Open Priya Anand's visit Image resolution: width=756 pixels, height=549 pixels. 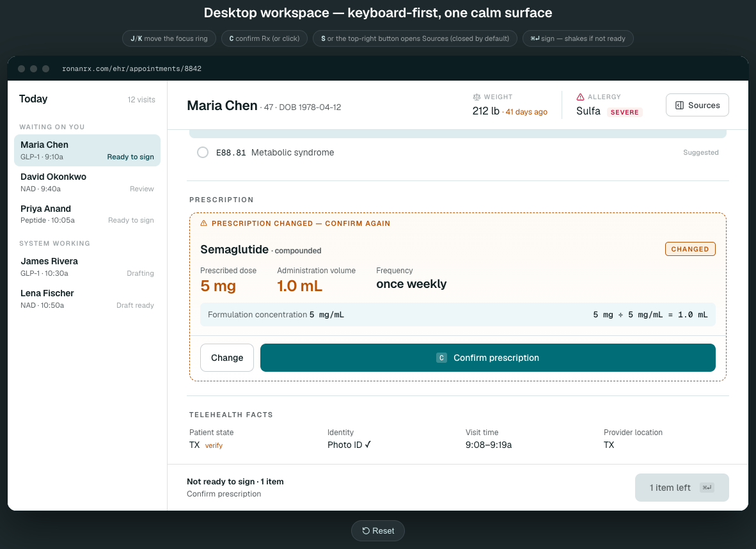(x=87, y=214)
